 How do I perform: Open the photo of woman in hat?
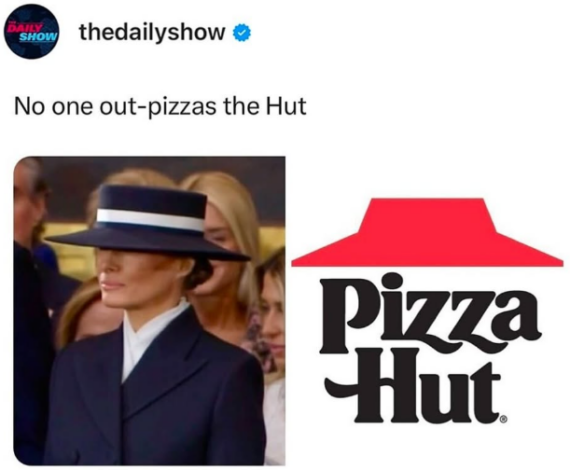point(149,311)
